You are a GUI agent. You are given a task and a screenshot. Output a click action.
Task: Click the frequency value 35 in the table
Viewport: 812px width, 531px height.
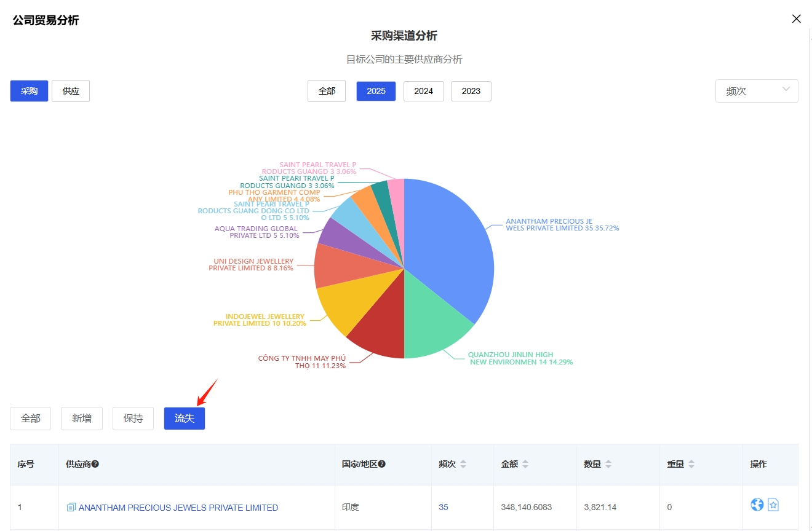[444, 508]
